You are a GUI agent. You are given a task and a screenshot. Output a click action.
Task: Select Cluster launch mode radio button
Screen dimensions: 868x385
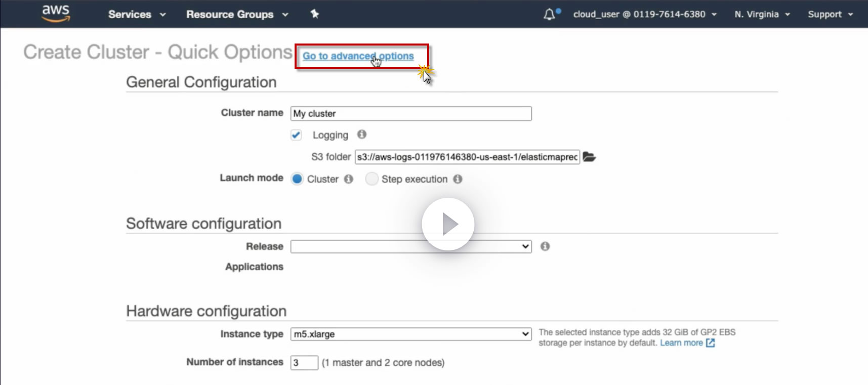click(297, 179)
